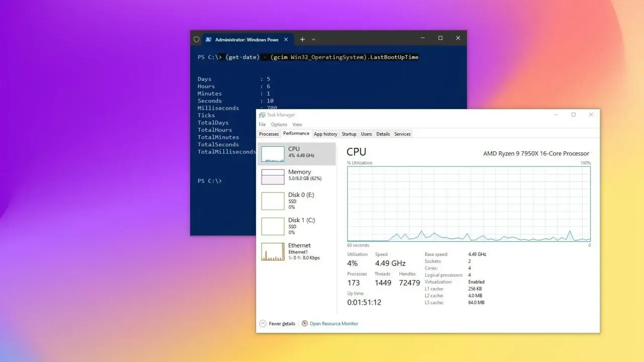Click the shield icon in the PowerShell title bar

[196, 39]
